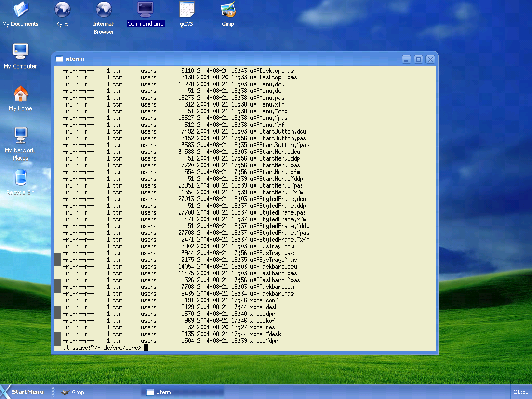Click the xpde.res filename
532x399 pixels.
pos(262,327)
